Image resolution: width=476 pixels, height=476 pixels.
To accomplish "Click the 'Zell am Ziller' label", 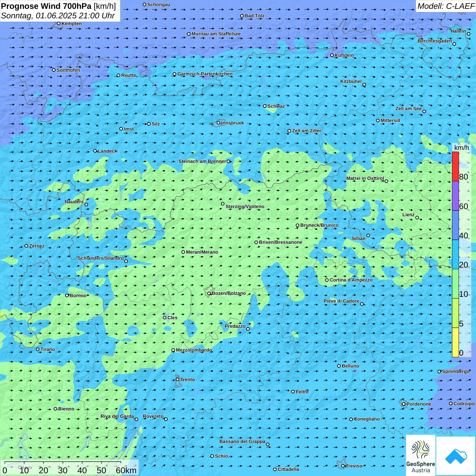I will [306, 131].
